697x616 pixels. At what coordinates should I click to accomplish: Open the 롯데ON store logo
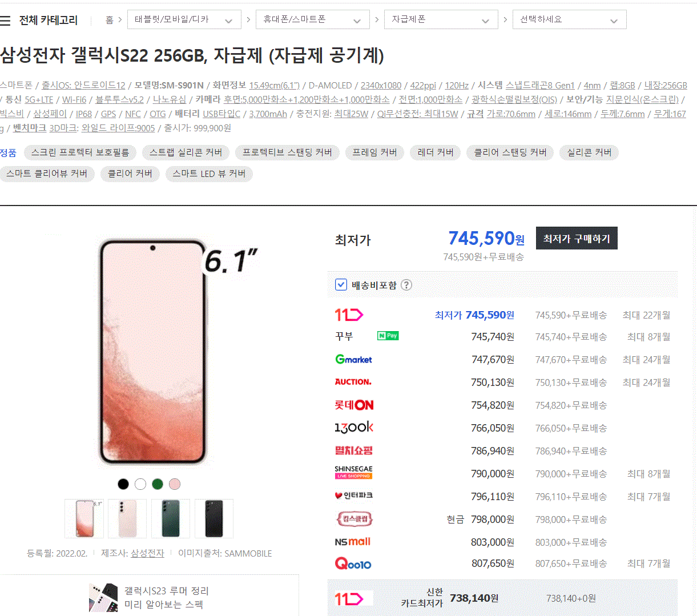tap(354, 405)
